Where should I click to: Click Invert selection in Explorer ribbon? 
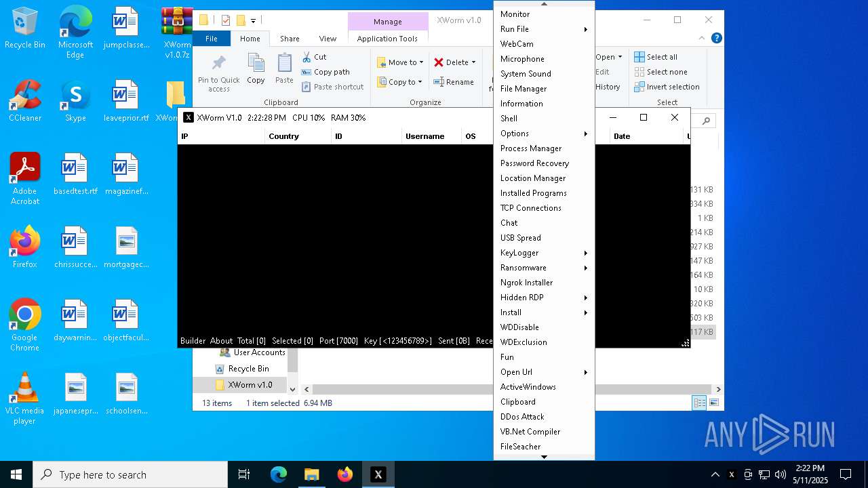(667, 87)
